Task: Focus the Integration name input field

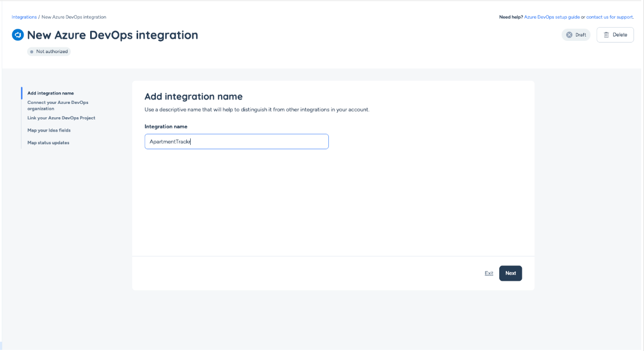Action: pyautogui.click(x=237, y=142)
